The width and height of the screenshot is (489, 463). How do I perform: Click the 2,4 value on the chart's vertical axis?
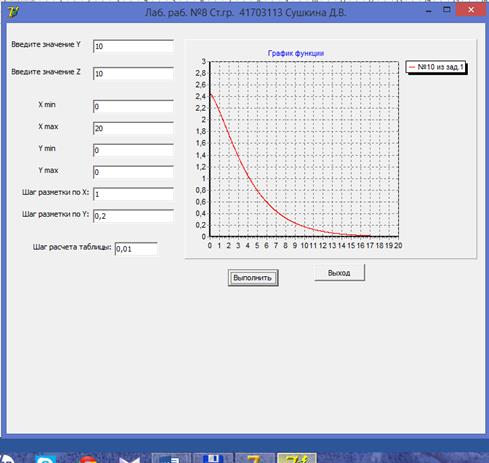(x=201, y=96)
